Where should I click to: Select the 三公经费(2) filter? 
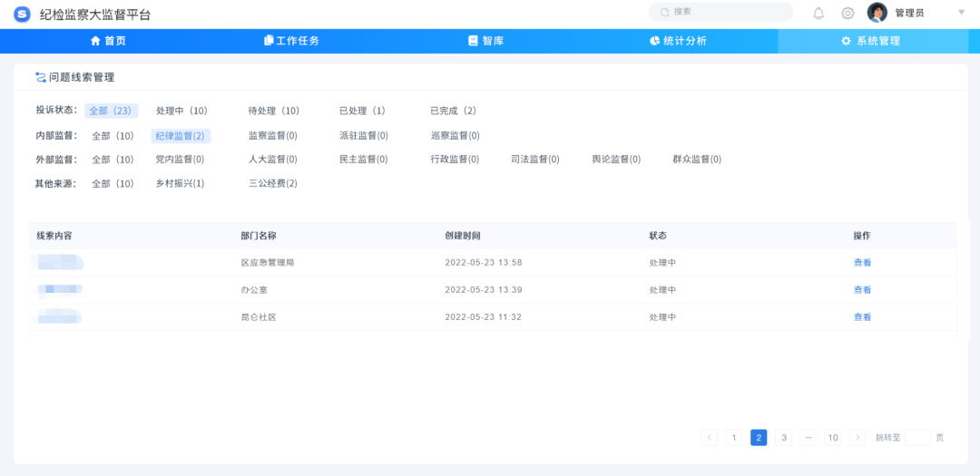pos(273,184)
